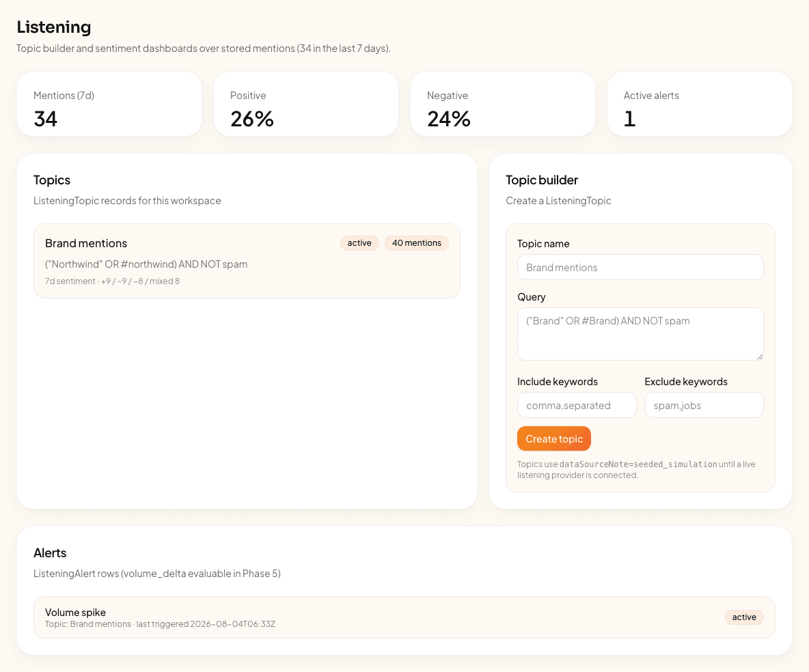Viewport: 809px width, 672px height.
Task: Select the Mentions (7d) stat card
Action: 109,104
